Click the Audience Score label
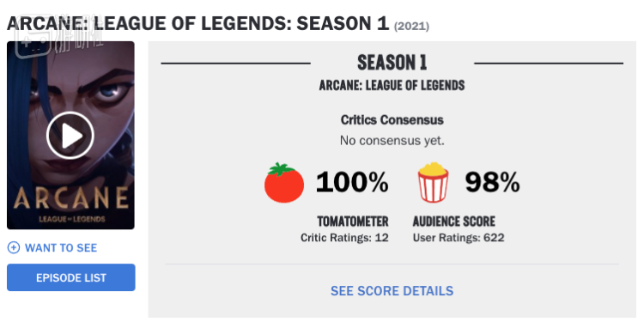Viewport: 644px width, 328px height. coord(454,222)
